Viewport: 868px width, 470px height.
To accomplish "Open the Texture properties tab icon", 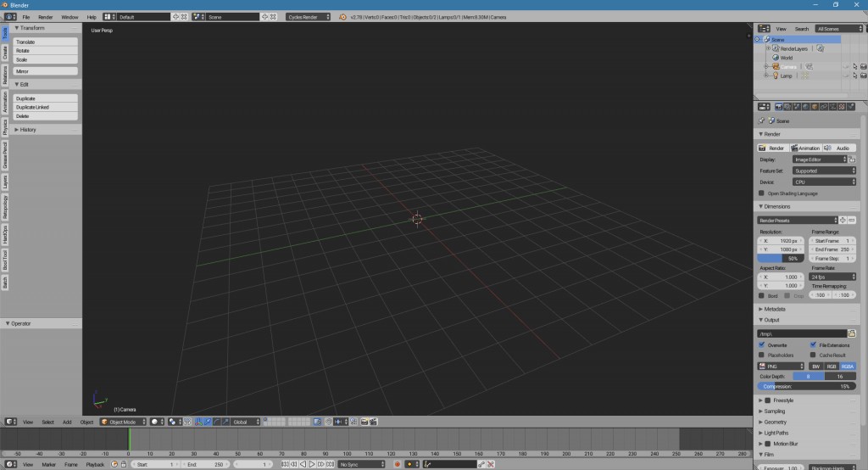I will (x=842, y=106).
